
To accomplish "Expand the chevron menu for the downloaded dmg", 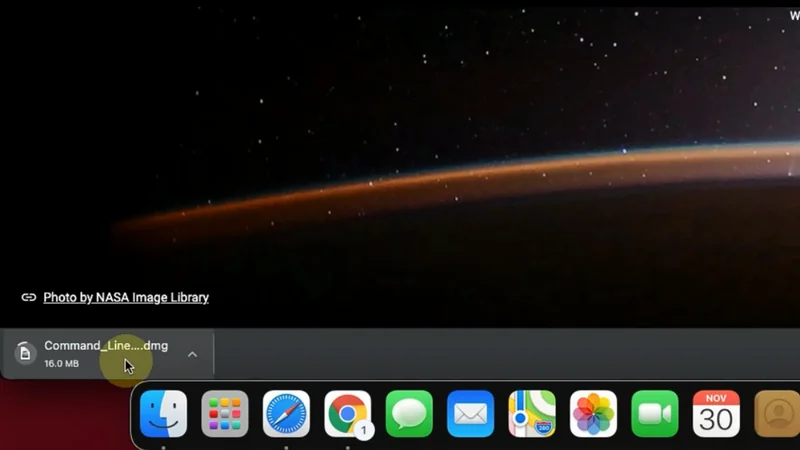I will pyautogui.click(x=192, y=354).
